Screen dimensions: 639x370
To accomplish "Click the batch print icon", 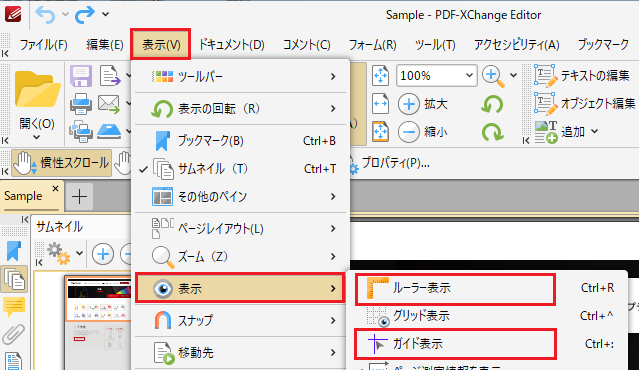I will pyautogui.click(x=81, y=131).
